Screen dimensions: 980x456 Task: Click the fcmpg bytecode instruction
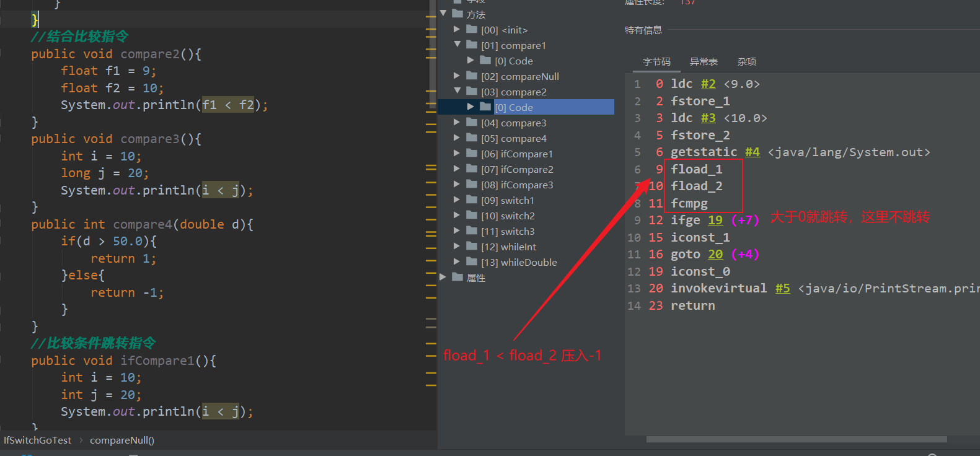tap(689, 203)
